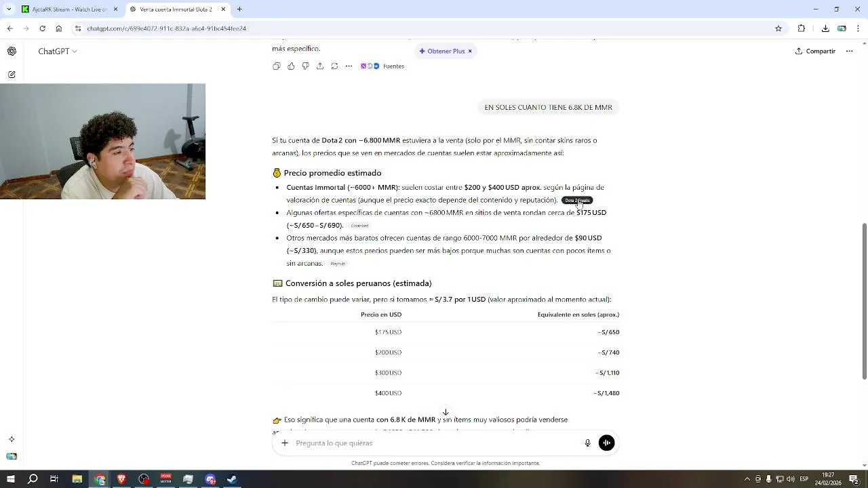Viewport: 868px width, 488px height.
Task: Click the Dota 2 Deals source chip
Action: (577, 200)
